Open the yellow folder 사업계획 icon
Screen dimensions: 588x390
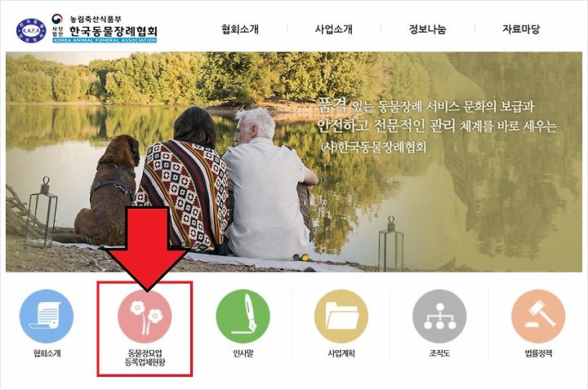coord(341,316)
